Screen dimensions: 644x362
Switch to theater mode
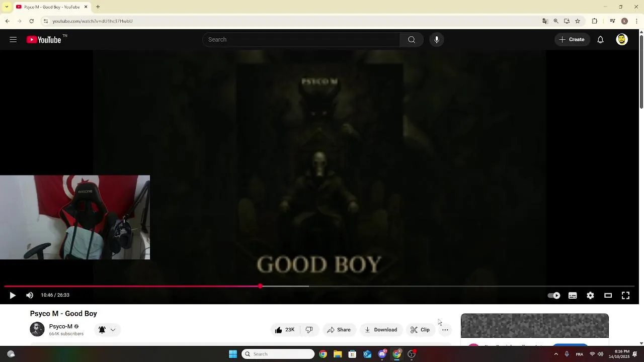(608, 296)
